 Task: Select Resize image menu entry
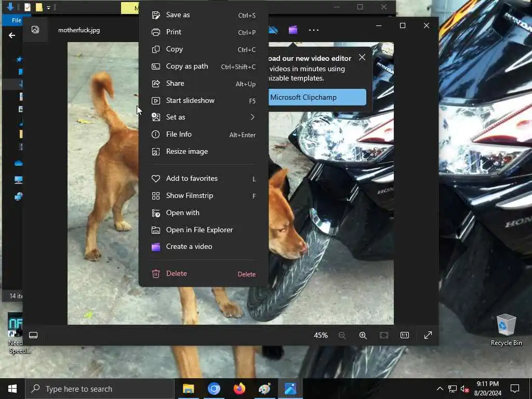[204, 152]
